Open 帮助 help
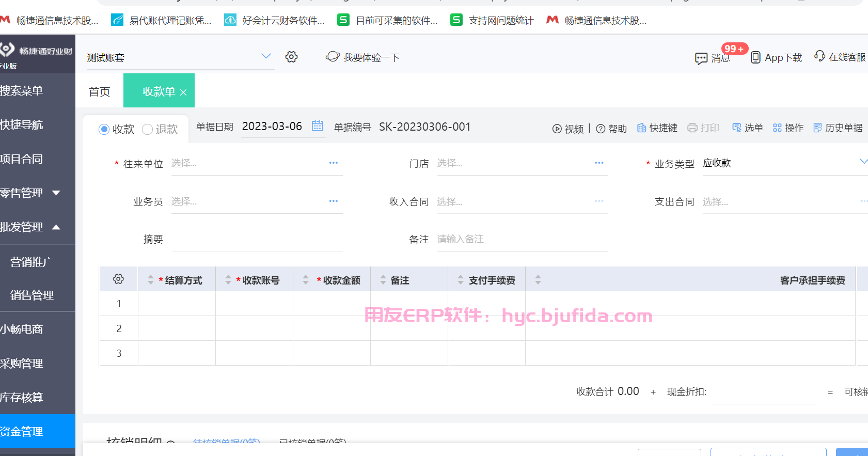868x456 pixels. 611,129
